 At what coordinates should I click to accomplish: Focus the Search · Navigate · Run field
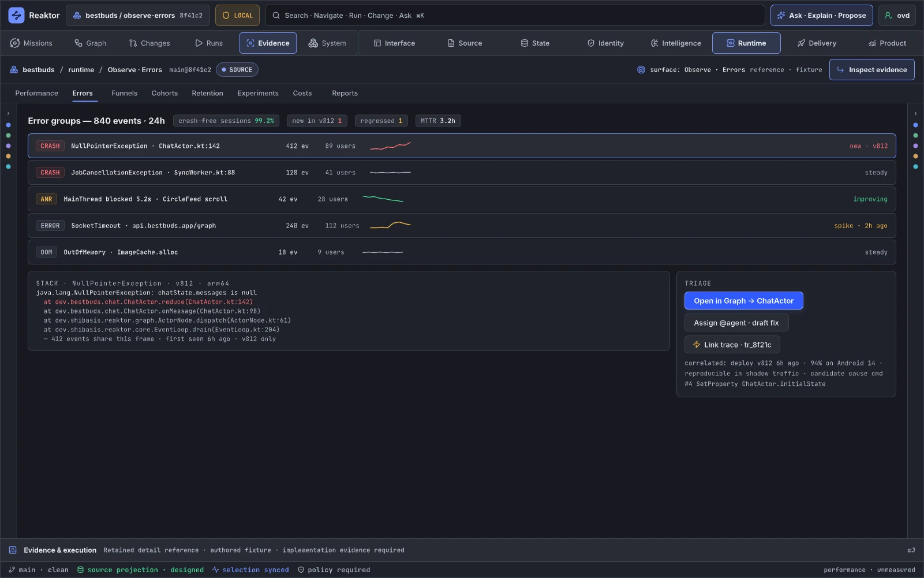[x=515, y=16]
